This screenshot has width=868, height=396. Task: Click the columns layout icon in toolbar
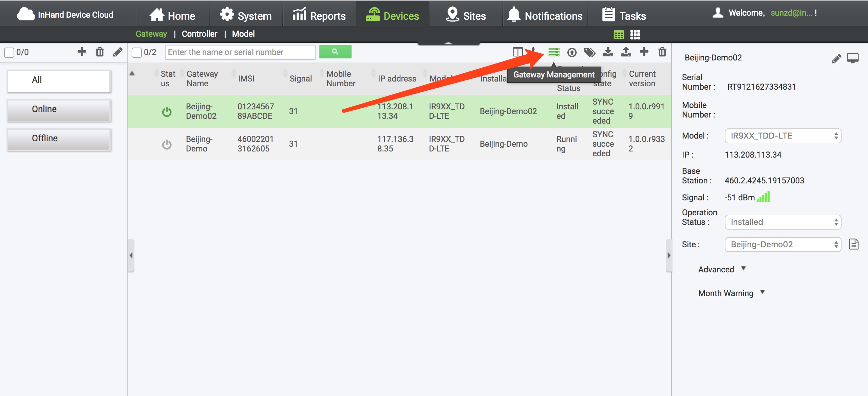click(x=517, y=52)
